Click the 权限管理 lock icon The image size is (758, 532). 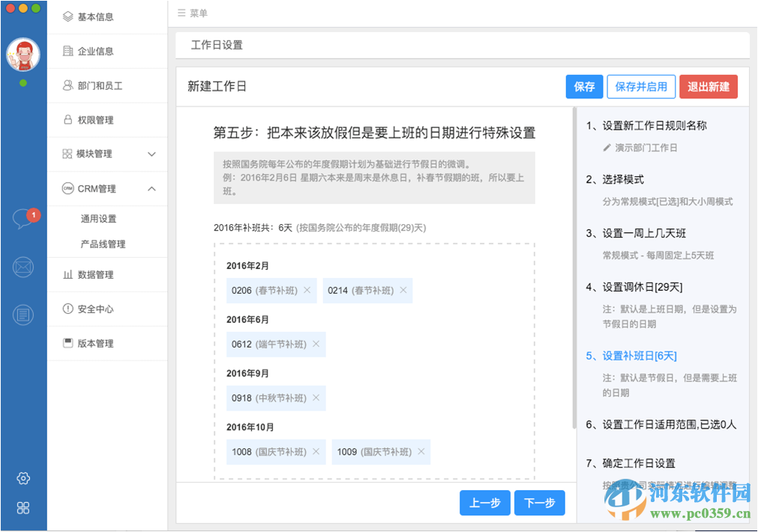click(x=67, y=119)
